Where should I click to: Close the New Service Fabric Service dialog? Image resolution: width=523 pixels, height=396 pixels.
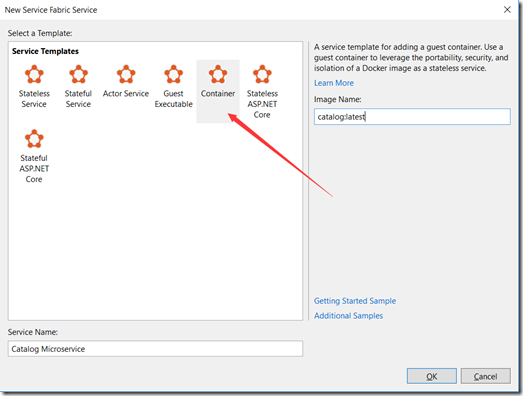[x=507, y=10]
